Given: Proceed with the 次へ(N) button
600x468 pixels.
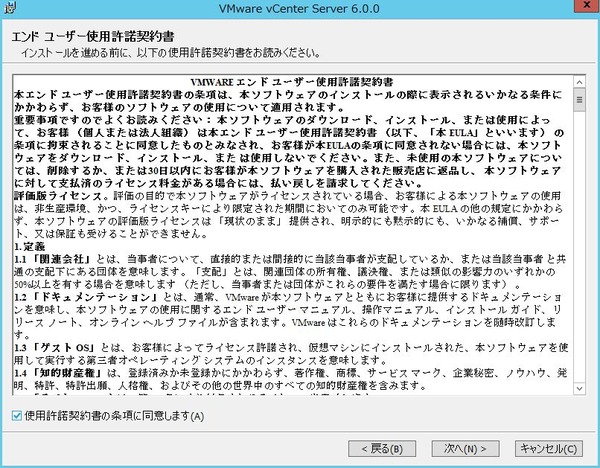Looking at the screenshot, I should point(465,448).
